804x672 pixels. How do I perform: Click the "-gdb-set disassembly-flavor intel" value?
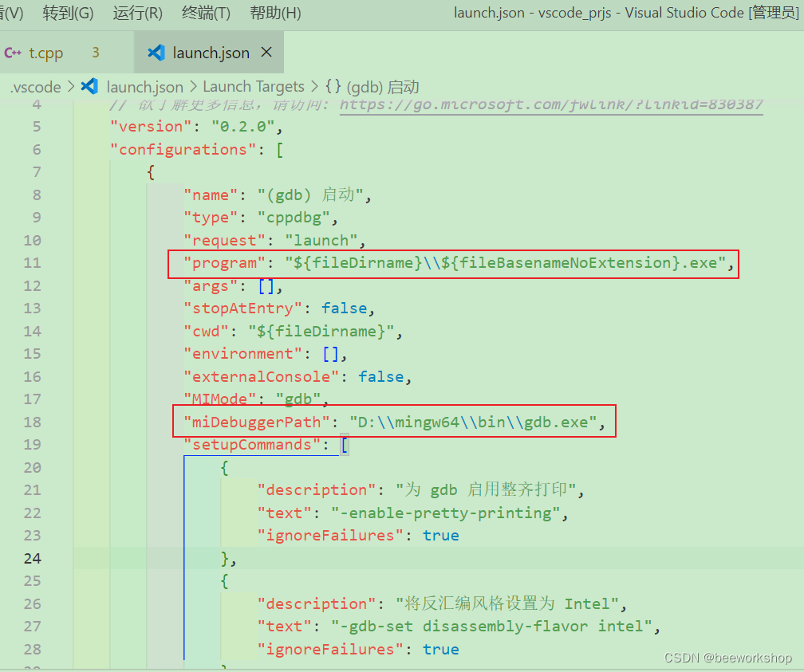click(x=491, y=627)
